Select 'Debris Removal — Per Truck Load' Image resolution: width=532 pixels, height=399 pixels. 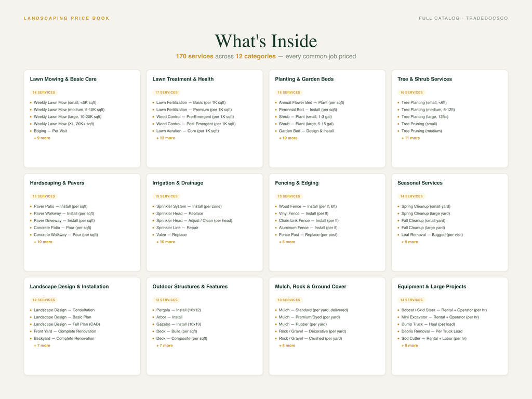(x=432, y=331)
